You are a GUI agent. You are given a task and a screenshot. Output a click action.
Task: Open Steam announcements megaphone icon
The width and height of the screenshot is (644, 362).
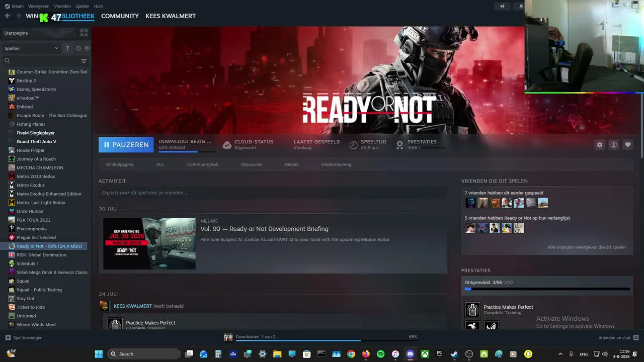502,7
